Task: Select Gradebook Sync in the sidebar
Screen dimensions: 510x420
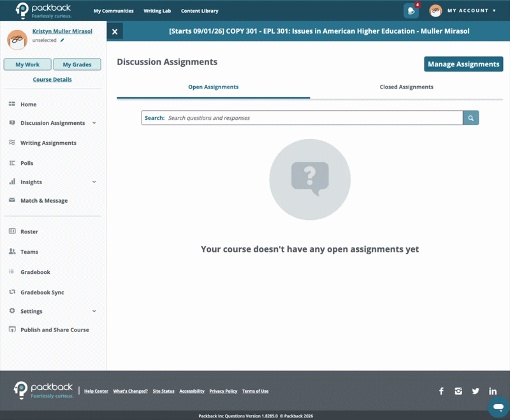Action: click(x=42, y=293)
